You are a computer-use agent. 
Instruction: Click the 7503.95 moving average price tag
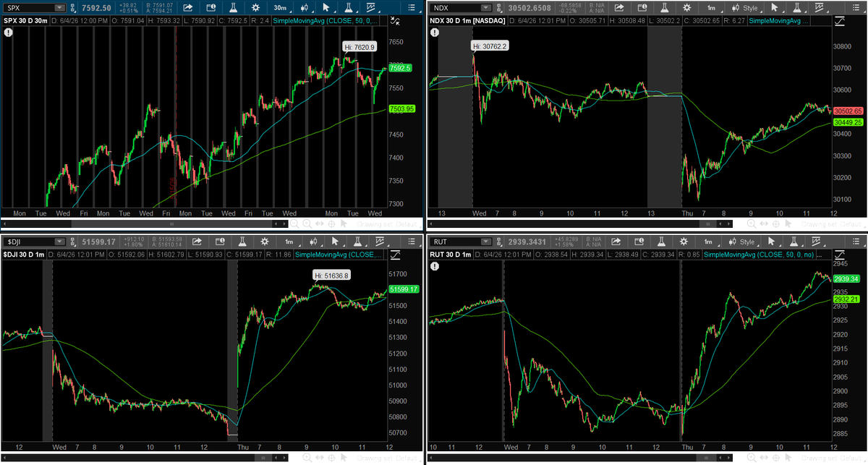[x=401, y=108]
